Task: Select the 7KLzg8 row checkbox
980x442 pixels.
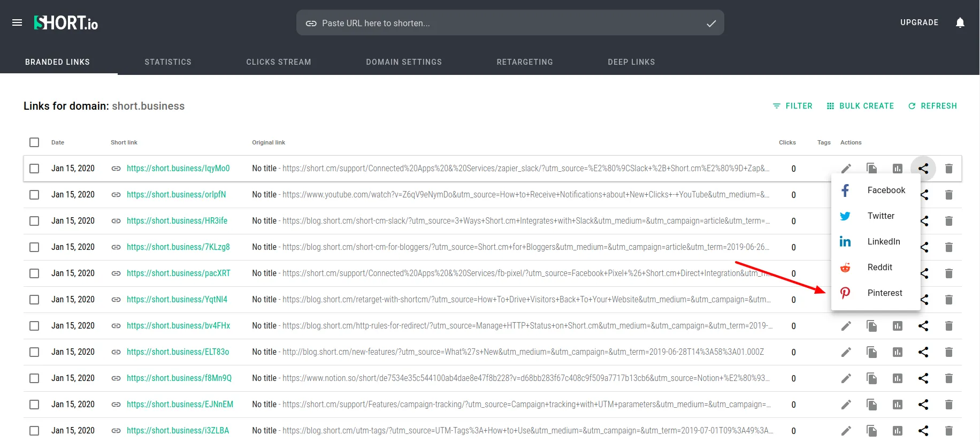Action: pyautogui.click(x=34, y=247)
